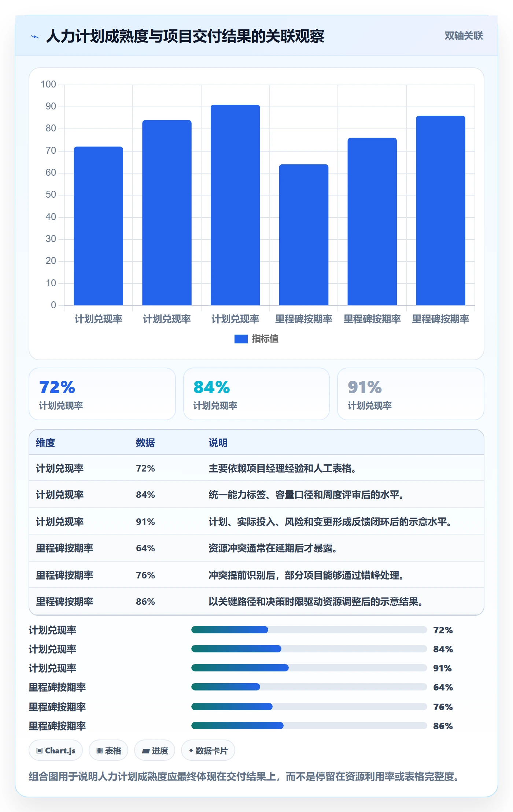Click the 维度 column header
The width and height of the screenshot is (513, 812).
45,443
